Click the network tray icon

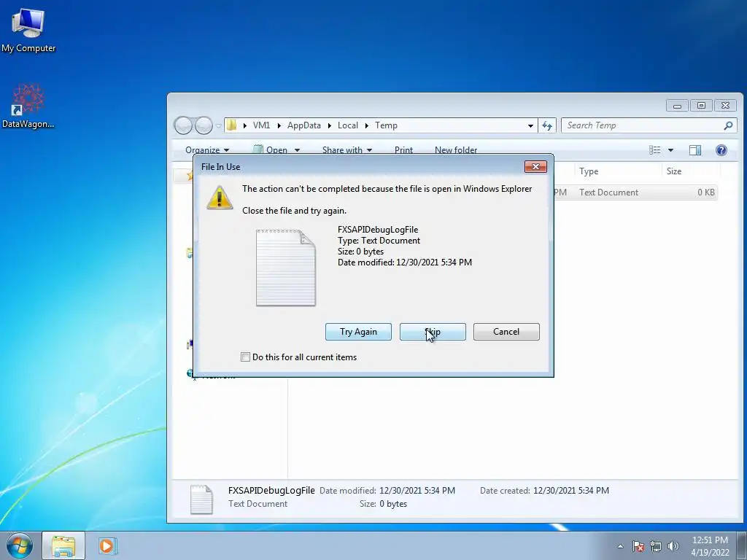(656, 546)
